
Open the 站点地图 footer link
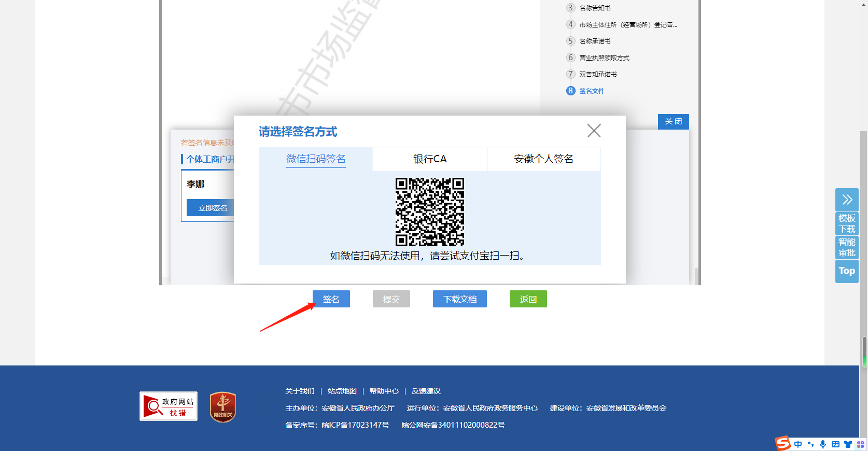342,391
